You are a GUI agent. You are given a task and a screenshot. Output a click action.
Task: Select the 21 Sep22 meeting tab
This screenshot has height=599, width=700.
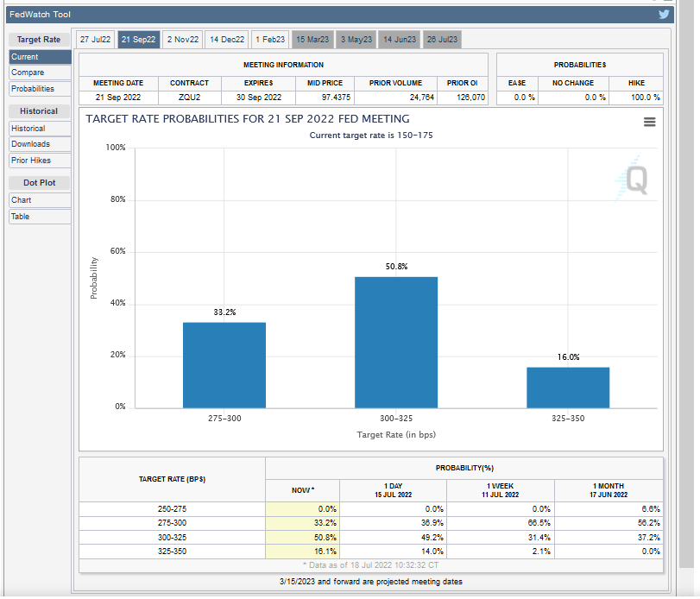coord(138,40)
